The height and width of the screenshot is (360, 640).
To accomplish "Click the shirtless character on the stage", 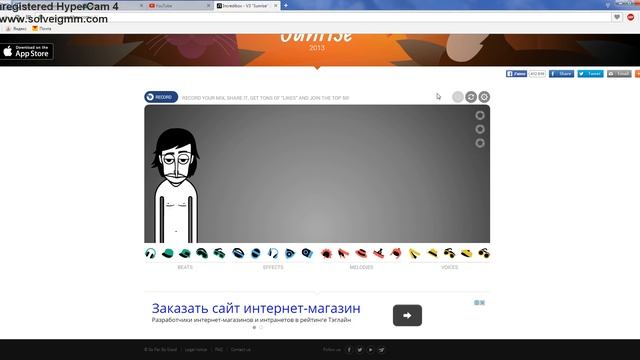I will (x=176, y=186).
